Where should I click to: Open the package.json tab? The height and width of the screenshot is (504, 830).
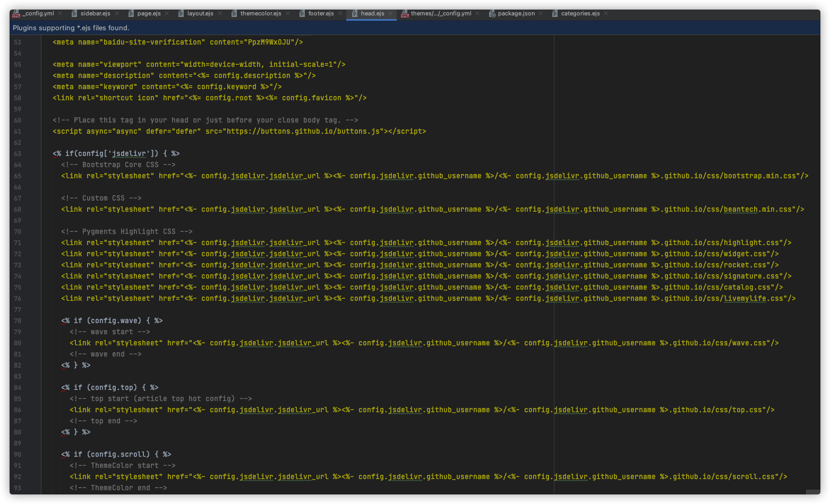click(x=516, y=14)
